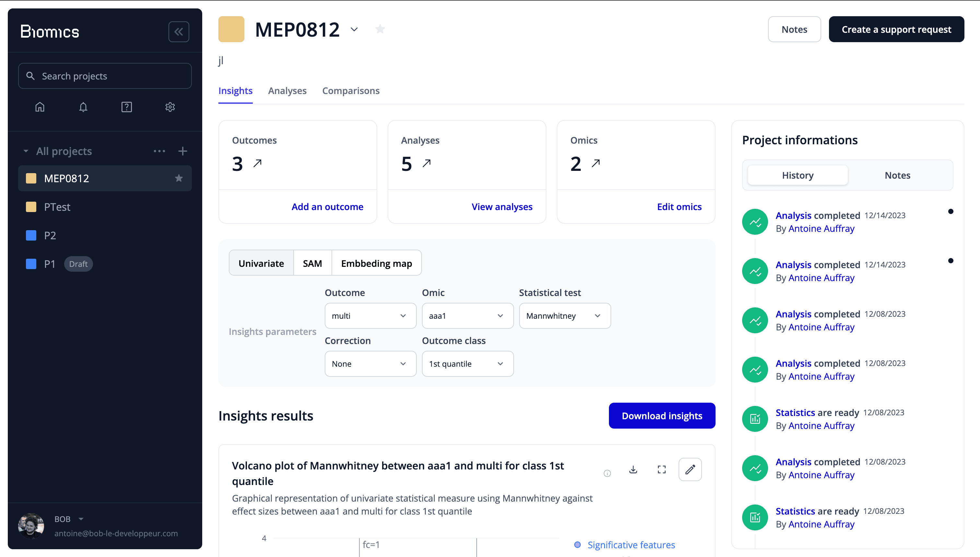Click the blue P2 color square
Screen dimensions: 980x557
point(31,235)
